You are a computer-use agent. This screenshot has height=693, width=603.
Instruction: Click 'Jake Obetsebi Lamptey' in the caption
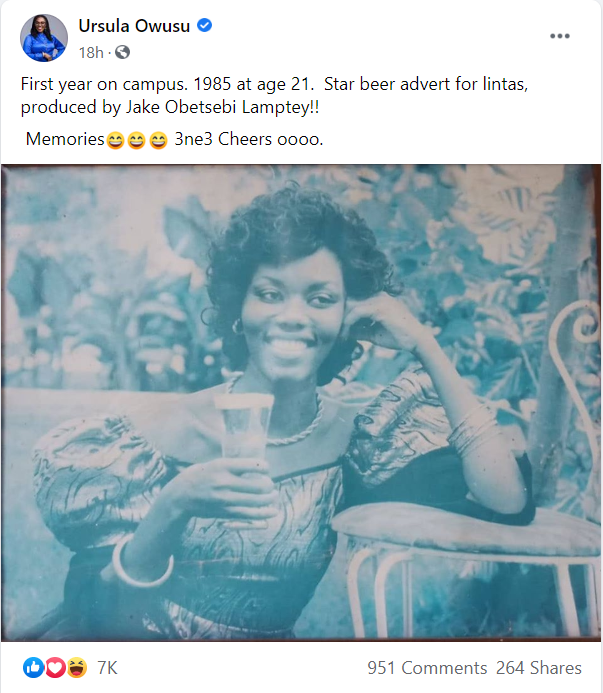coord(217,107)
